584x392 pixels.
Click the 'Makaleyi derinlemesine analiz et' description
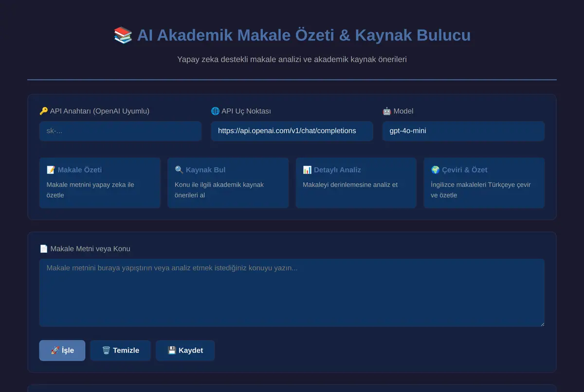[350, 185]
